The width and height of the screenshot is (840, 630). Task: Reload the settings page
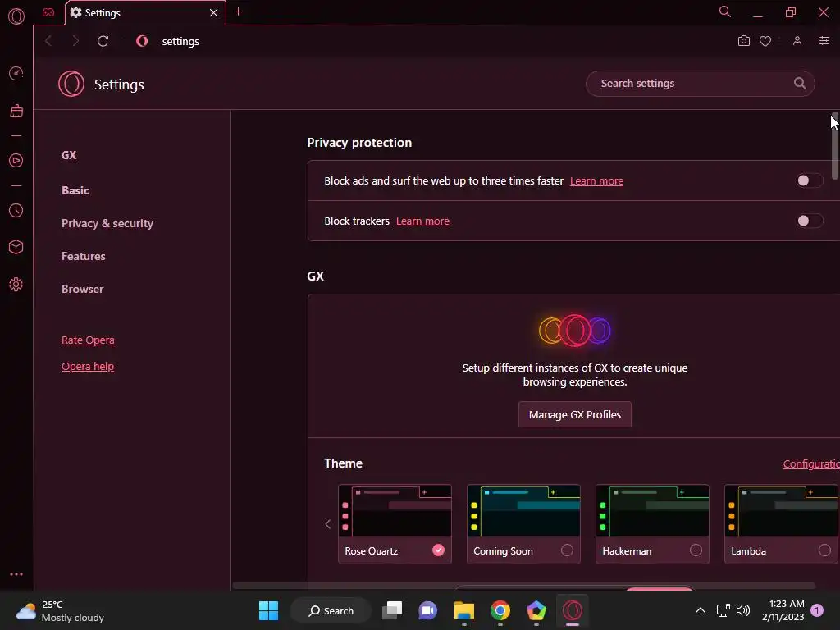(x=103, y=41)
